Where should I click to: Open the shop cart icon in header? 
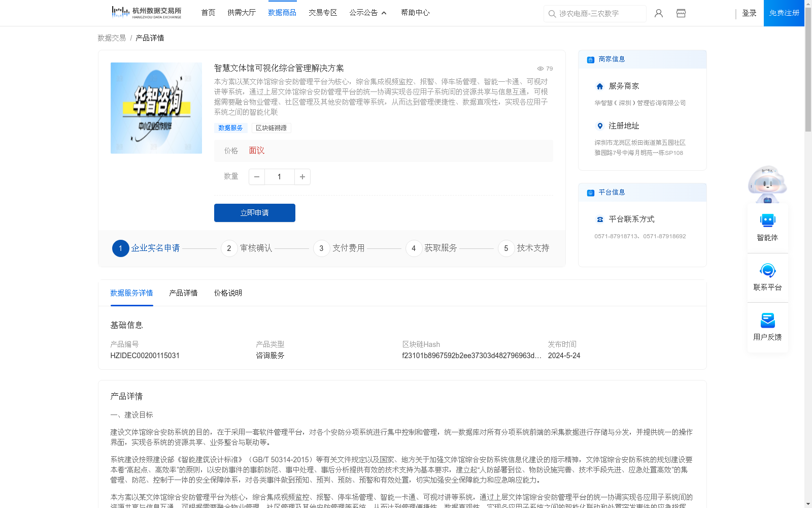pyautogui.click(x=681, y=13)
